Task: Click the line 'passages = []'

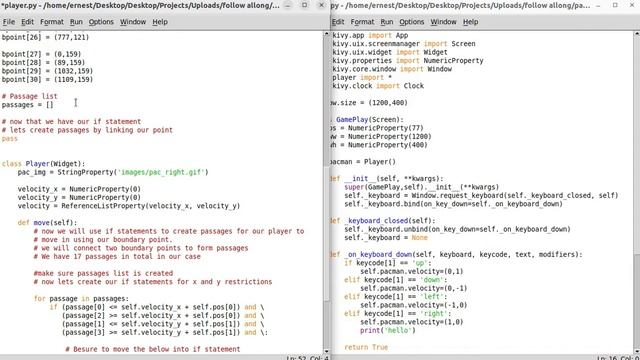Action: 27,105
